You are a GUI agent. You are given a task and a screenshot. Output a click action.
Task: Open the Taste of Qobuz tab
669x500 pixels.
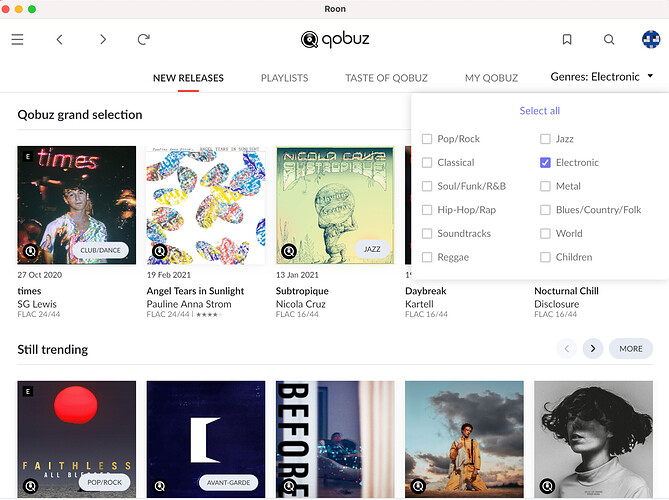[386, 78]
